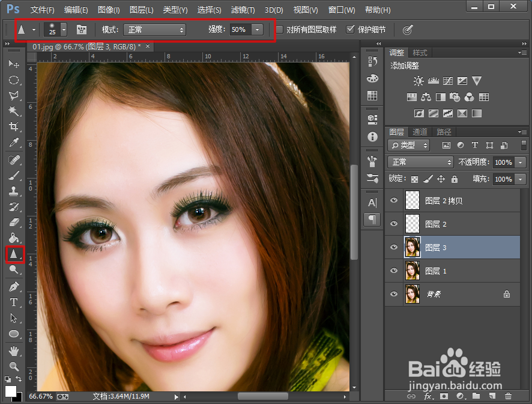Screen dimensions: 532x404
Task: Open the 填充 fill dropdown arrow
Action: coord(520,179)
